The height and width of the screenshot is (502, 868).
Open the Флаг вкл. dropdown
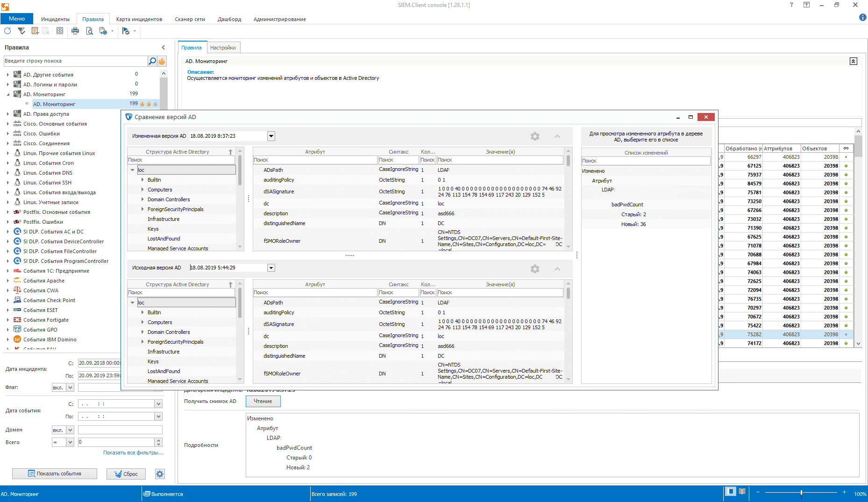(70, 388)
